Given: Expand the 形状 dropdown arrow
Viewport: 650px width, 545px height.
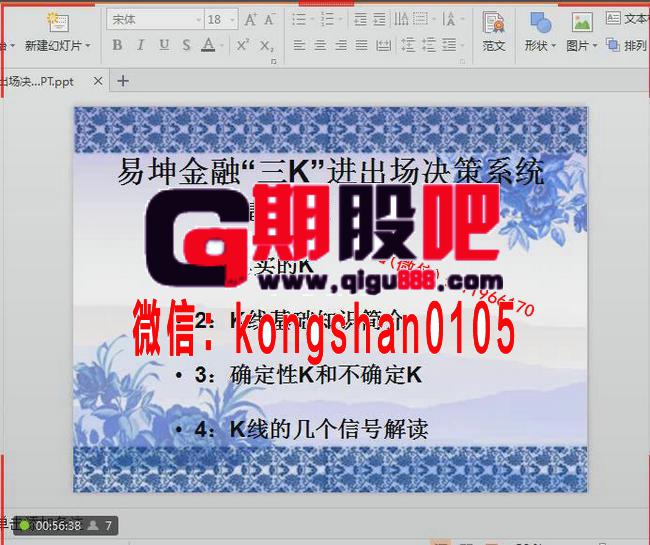Looking at the screenshot, I should (553, 46).
